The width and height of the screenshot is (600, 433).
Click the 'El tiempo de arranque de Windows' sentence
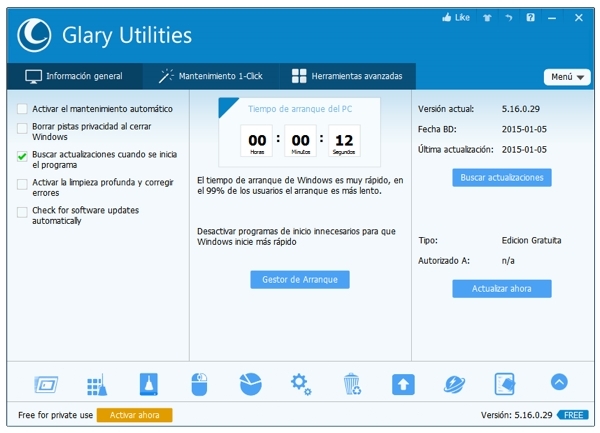300,186
